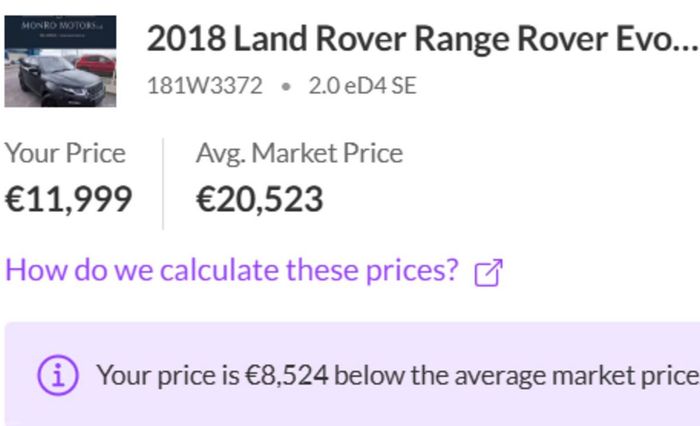Click the 'below the average market price' text

point(517,376)
